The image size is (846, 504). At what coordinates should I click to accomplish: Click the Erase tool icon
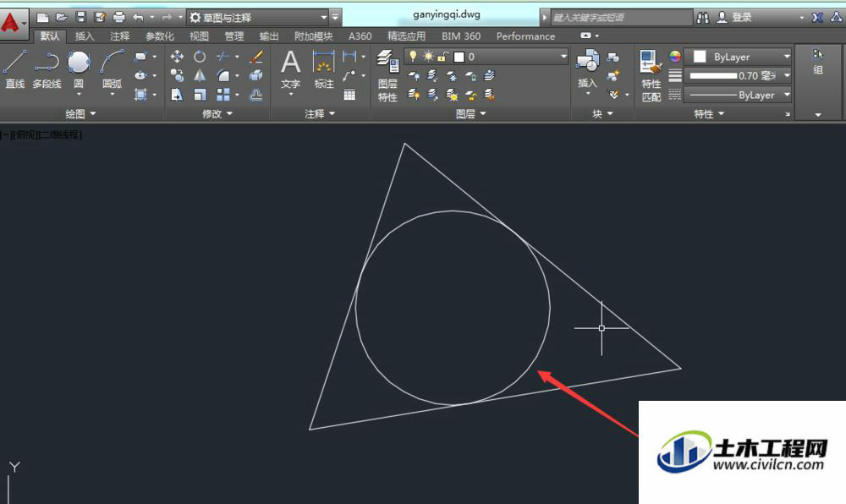256,57
